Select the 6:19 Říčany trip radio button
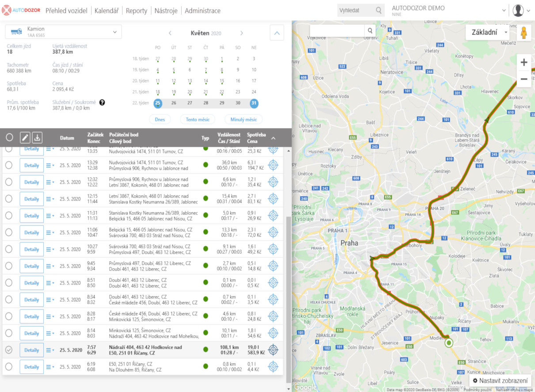 coord(9,367)
